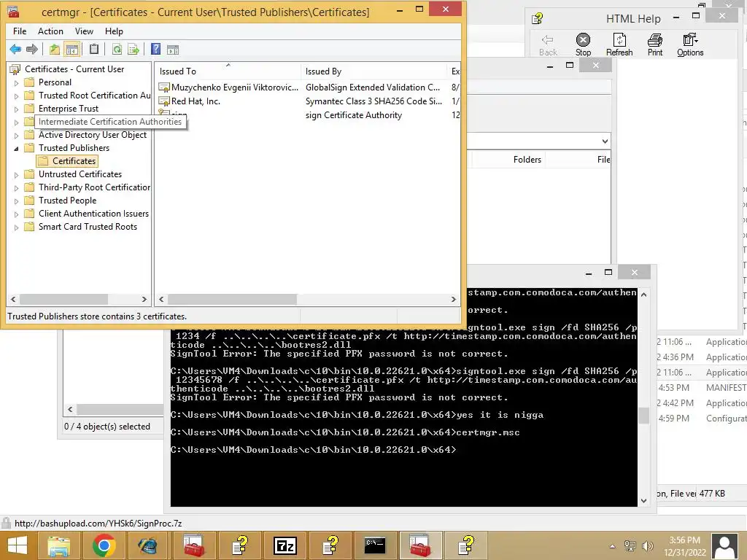The height and width of the screenshot is (560, 747).
Task: Click the Refresh icon in certmgr toolbar
Action: 117,49
